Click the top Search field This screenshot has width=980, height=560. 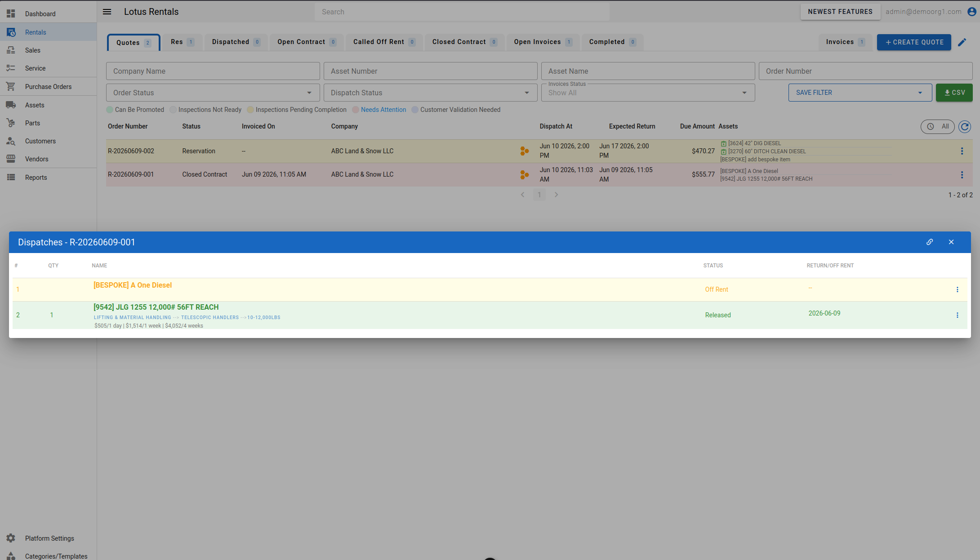point(462,12)
